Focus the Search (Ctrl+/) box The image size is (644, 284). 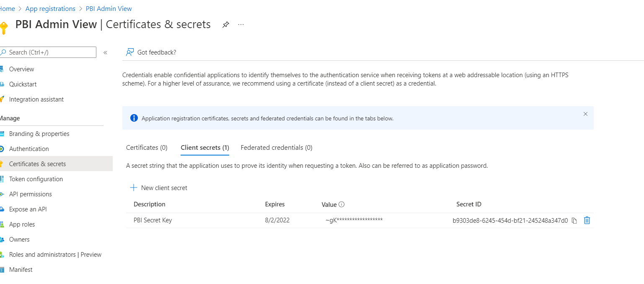tap(48, 52)
